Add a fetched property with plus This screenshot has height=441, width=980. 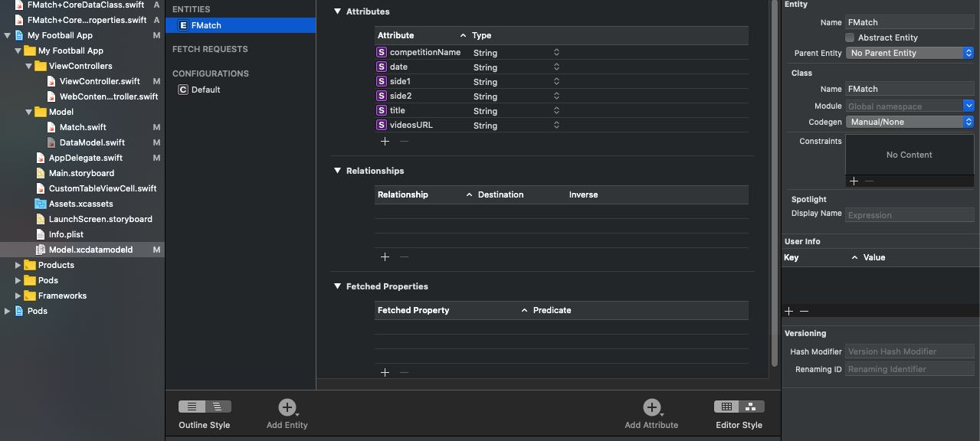click(x=385, y=372)
